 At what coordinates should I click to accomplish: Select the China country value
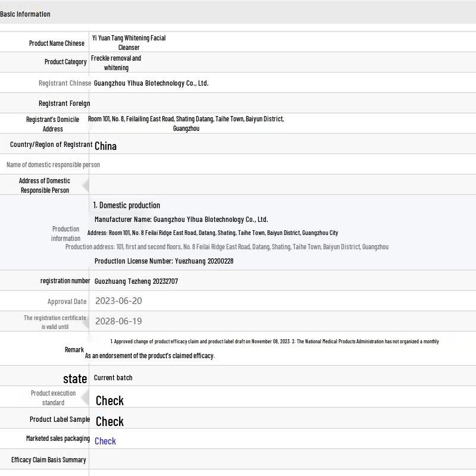[105, 146]
